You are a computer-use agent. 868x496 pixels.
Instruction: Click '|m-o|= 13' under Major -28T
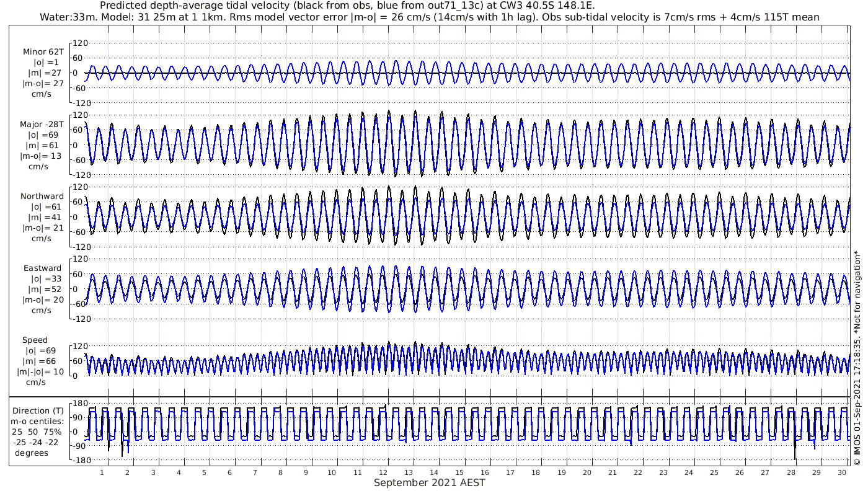point(42,156)
